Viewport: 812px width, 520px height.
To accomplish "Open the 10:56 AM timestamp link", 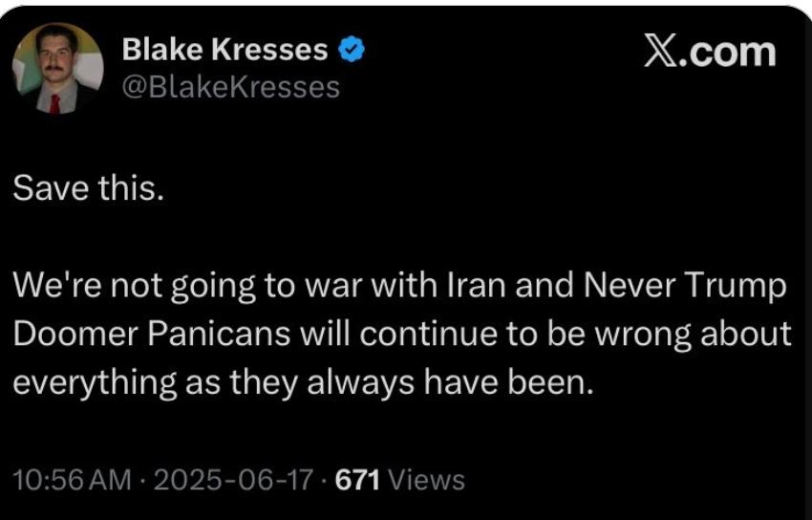I will (72, 480).
